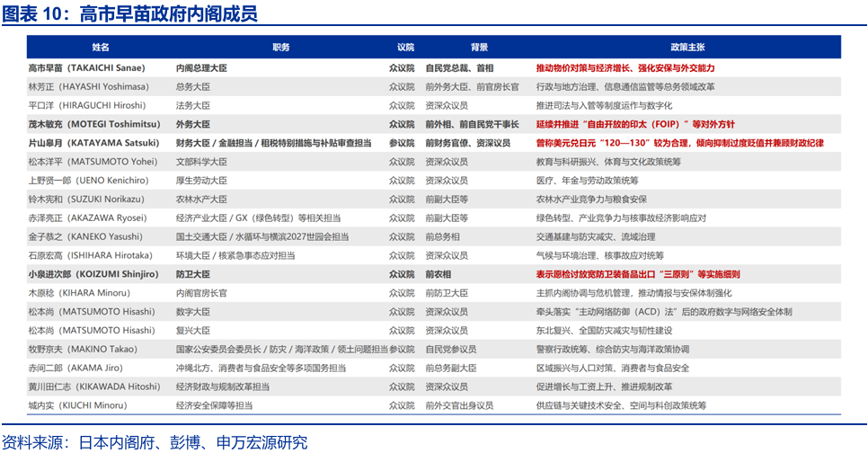Click the 防卫大臣 position cell
The image size is (868, 453).
[x=192, y=274]
